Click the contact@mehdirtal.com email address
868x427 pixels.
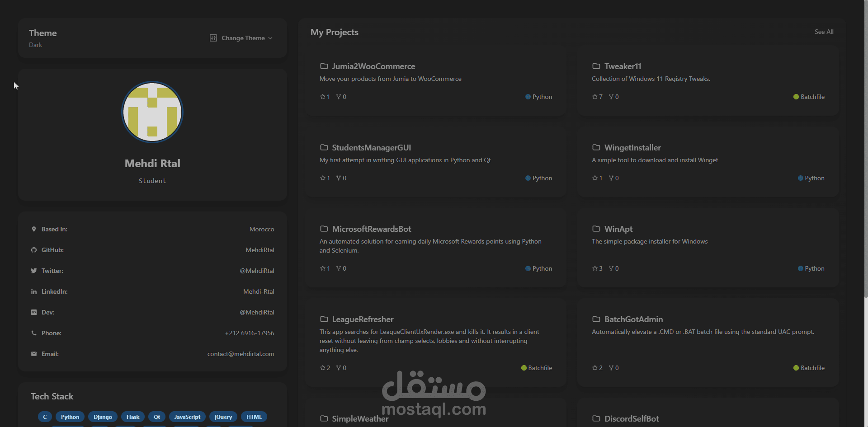pyautogui.click(x=241, y=354)
